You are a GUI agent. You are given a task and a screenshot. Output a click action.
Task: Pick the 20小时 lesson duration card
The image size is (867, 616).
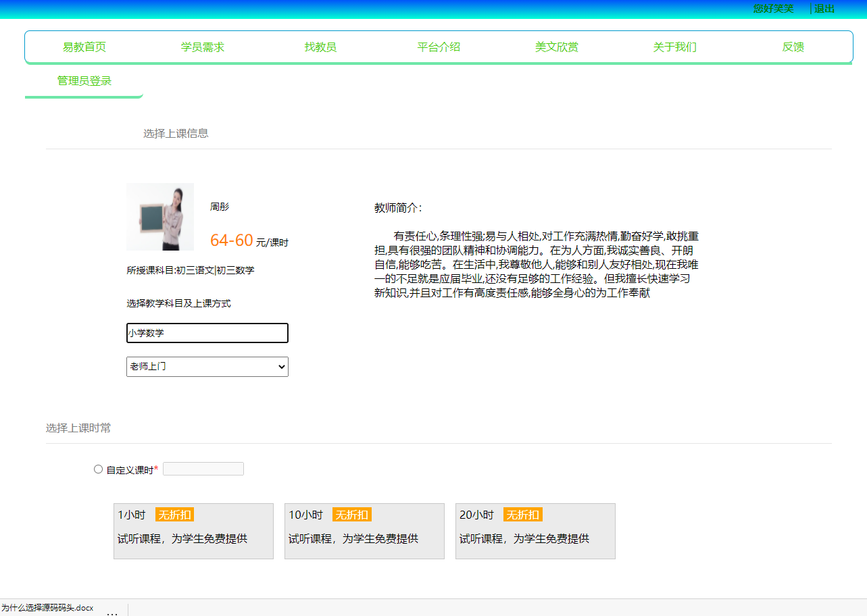pyautogui.click(x=535, y=531)
